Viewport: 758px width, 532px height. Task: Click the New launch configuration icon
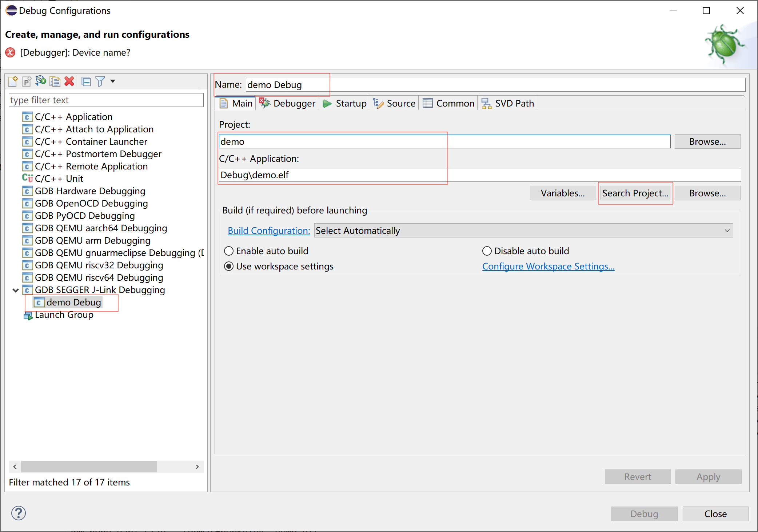(13, 81)
